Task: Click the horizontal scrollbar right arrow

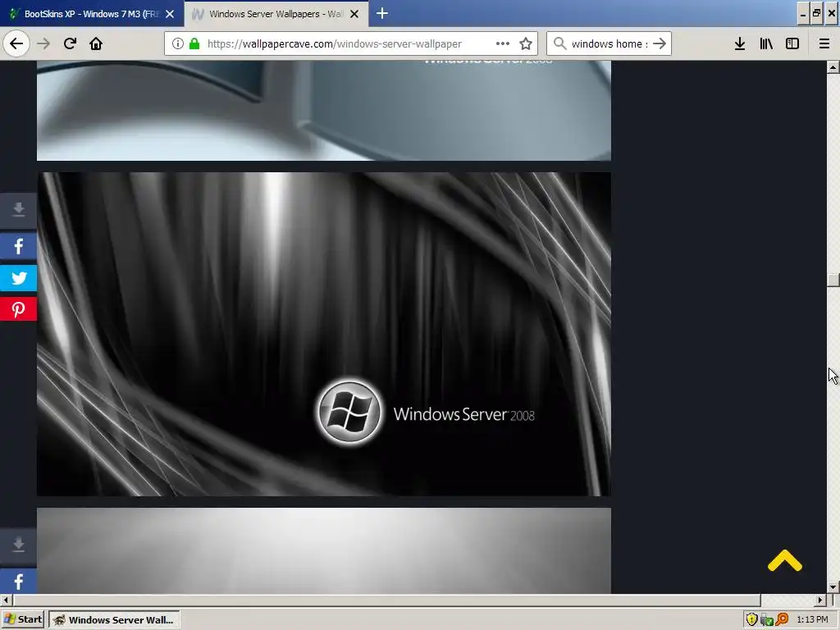Action: pos(820,600)
